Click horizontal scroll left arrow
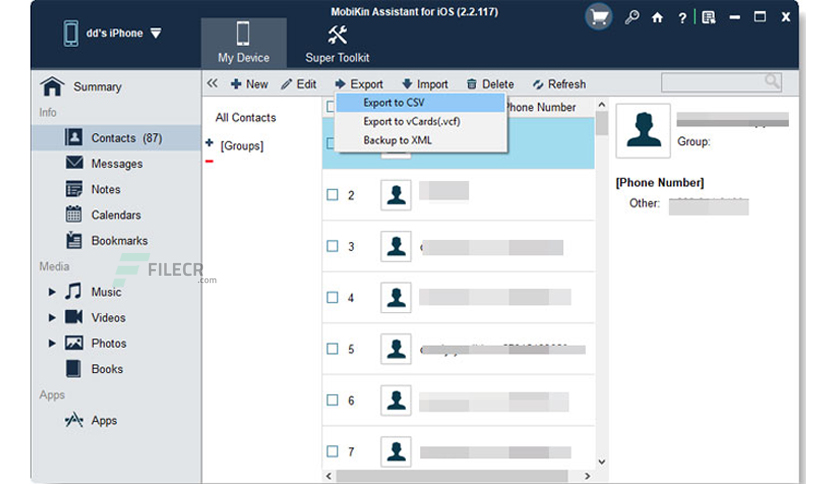Screen dimensions: 836x484 (328, 475)
